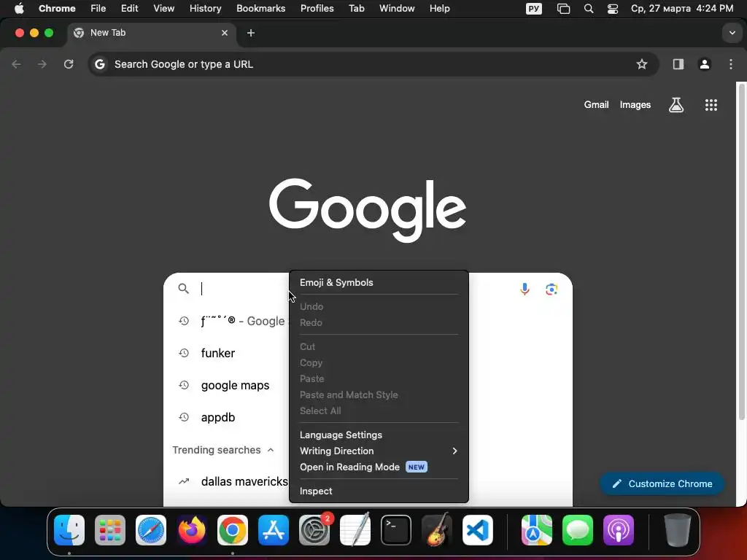Click the Customize Chrome button

pos(662,484)
